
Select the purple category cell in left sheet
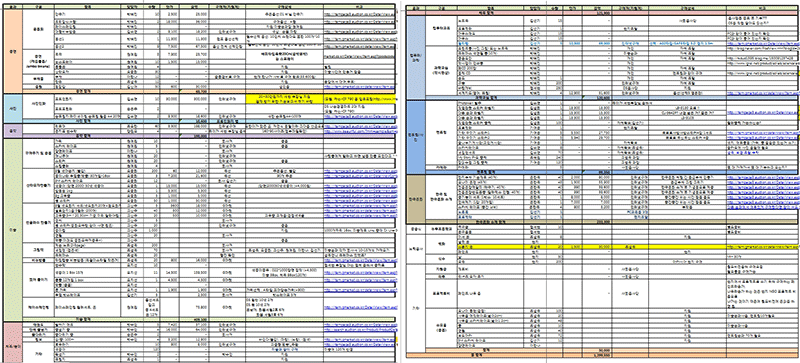coord(13,131)
